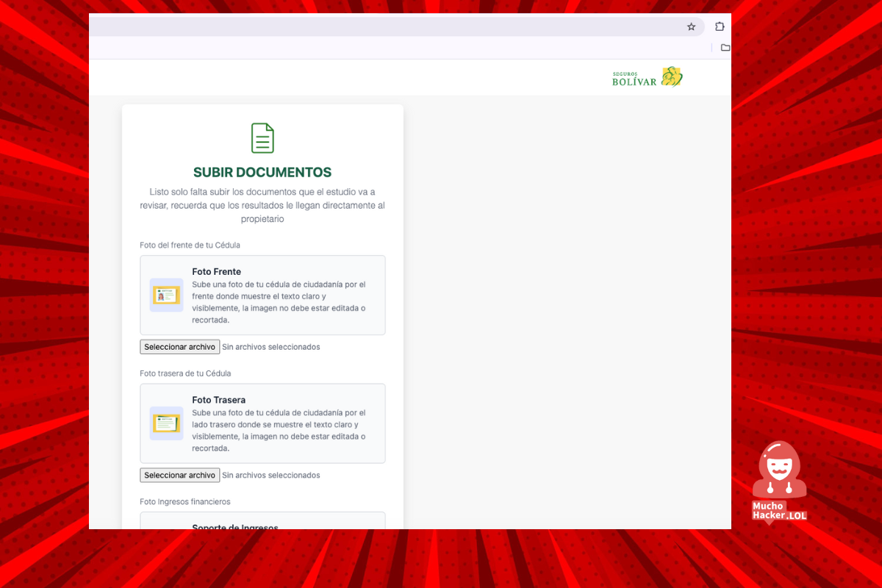Click 'Sin archivos seleccionados' under Foto Trasera
Screen dimensions: 882x588
pos(271,476)
